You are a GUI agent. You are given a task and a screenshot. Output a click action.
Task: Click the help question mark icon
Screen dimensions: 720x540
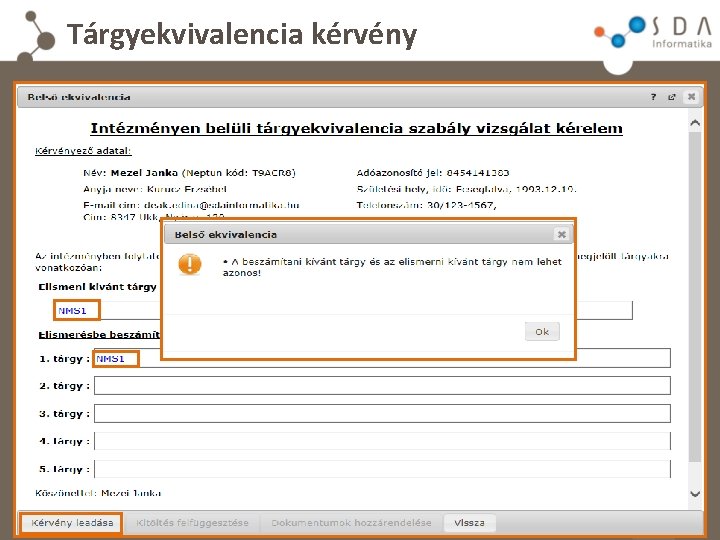click(x=653, y=97)
